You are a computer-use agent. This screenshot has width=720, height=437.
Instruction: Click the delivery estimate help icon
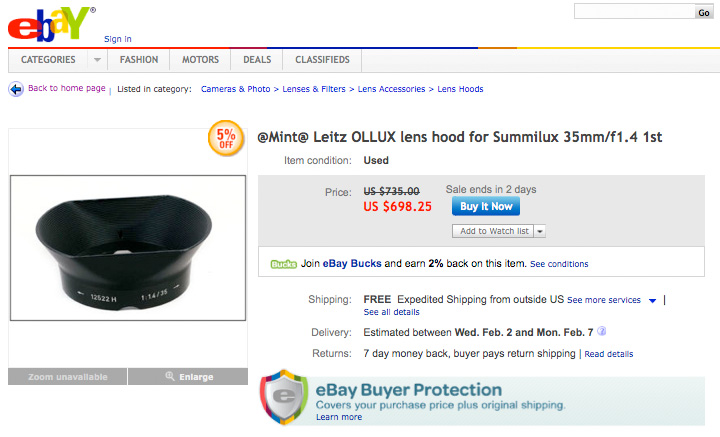point(602,332)
